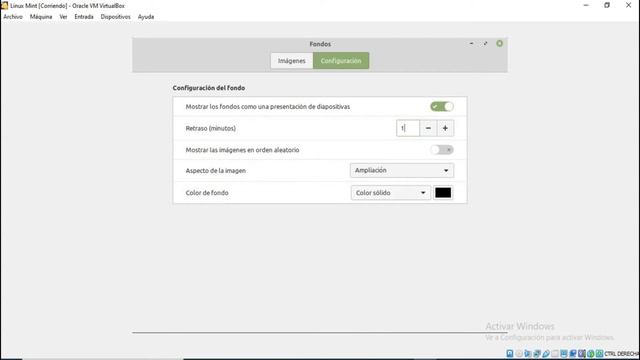This screenshot has height=360, width=640.
Task: Enable random image order toggle
Action: pos(442,150)
